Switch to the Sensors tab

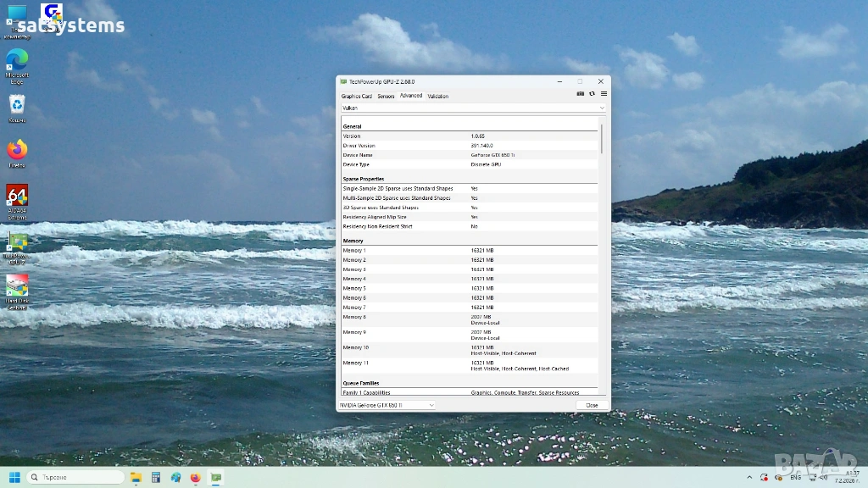point(386,97)
